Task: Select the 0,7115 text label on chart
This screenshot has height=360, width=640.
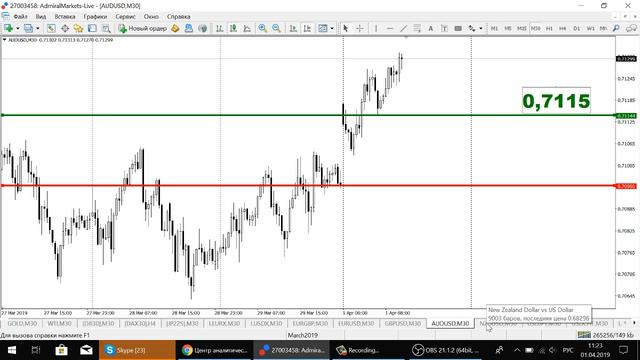Action: click(556, 101)
